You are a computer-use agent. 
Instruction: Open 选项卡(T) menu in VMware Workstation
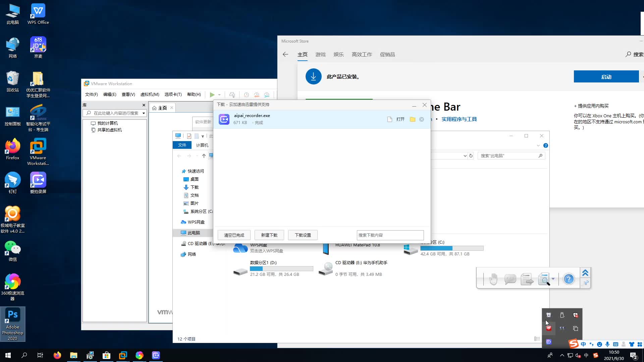click(173, 95)
